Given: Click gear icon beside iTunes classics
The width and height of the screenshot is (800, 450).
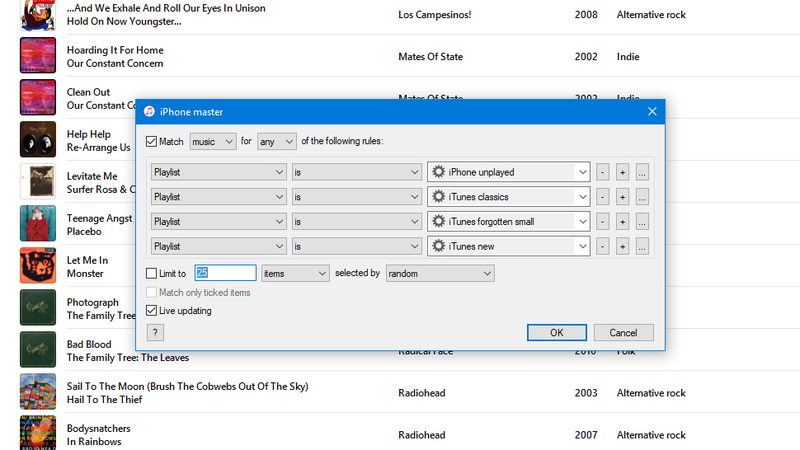Looking at the screenshot, I should coord(438,196).
